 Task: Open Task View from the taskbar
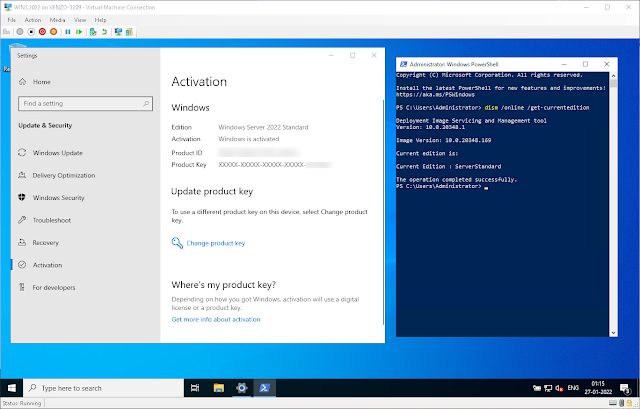tap(195, 388)
